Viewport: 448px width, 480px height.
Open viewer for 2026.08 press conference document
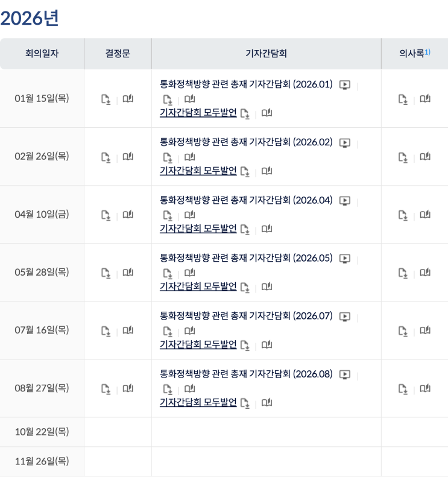click(190, 389)
